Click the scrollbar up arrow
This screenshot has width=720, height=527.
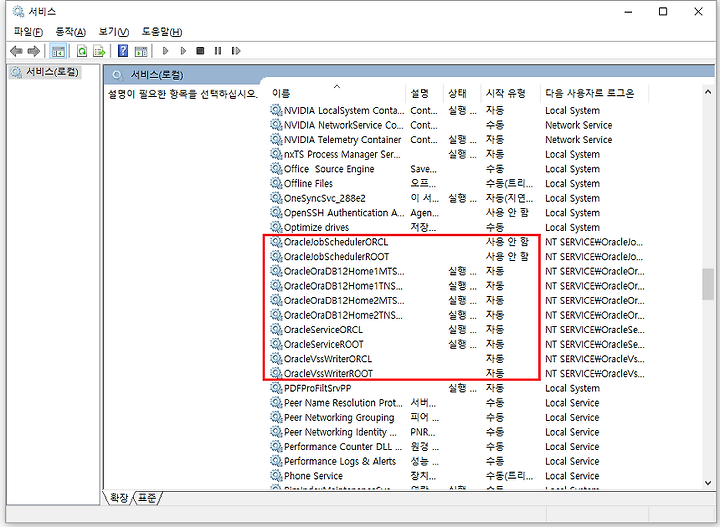coord(708,92)
